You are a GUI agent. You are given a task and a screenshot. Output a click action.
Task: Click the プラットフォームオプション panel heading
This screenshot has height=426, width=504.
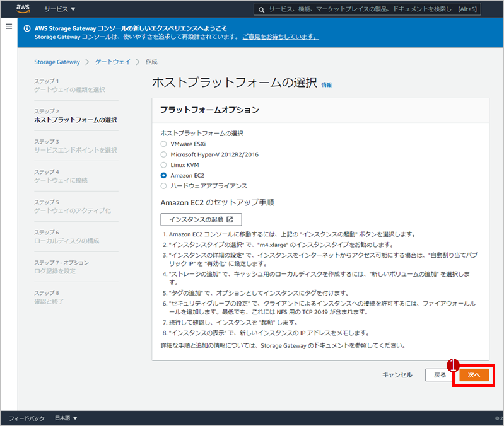[209, 110]
